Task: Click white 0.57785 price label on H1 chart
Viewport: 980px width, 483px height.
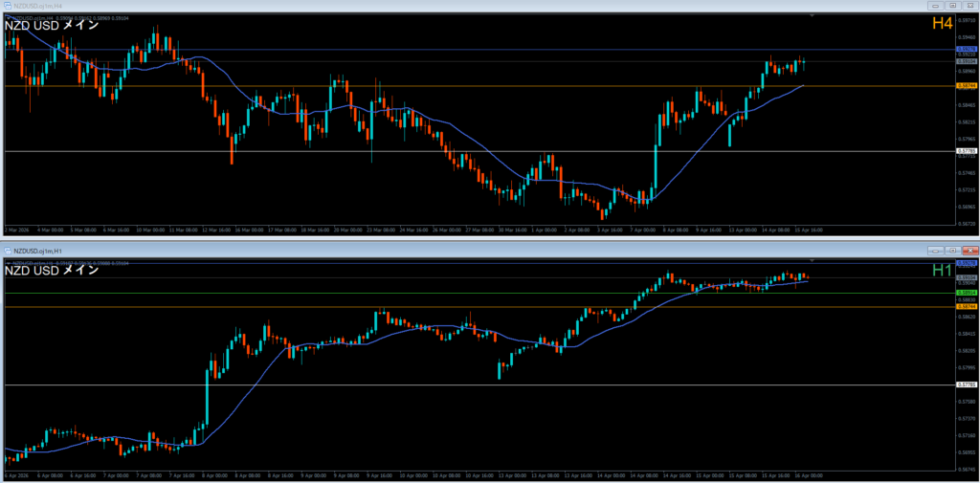Action: pyautogui.click(x=966, y=384)
